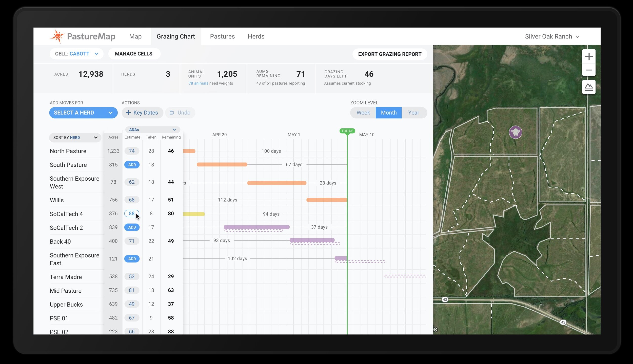Viewport: 633px width, 364px height.
Task: Go to the Grazing Chart tab
Action: tap(176, 36)
